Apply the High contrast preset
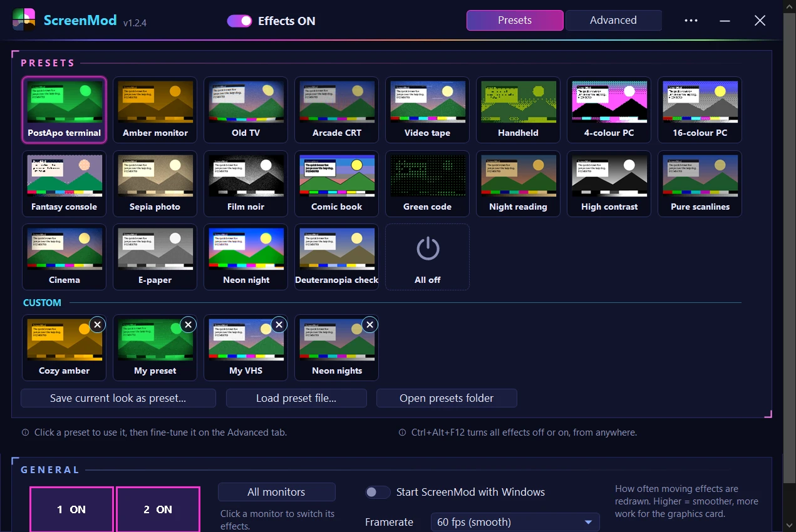Image resolution: width=796 pixels, height=532 pixels. pos(609,184)
